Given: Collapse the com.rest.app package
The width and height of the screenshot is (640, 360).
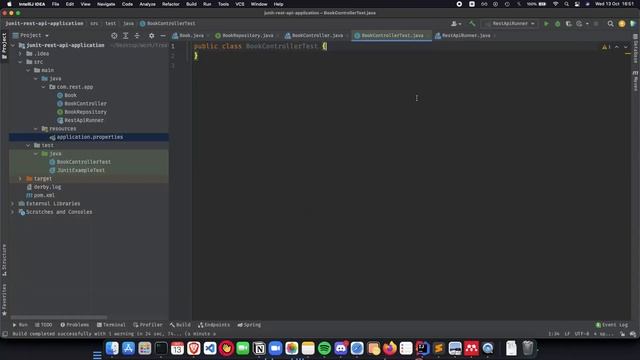Looking at the screenshot, I should (44, 87).
